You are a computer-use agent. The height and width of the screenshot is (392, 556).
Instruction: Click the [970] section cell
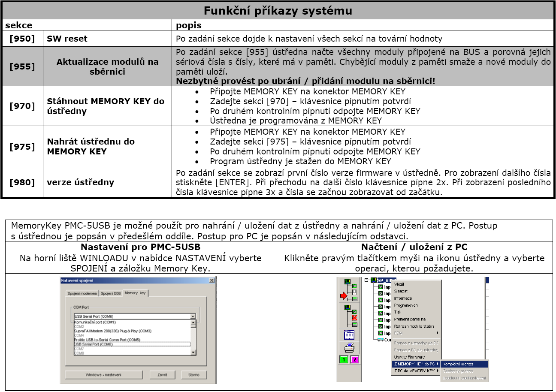tap(22, 106)
